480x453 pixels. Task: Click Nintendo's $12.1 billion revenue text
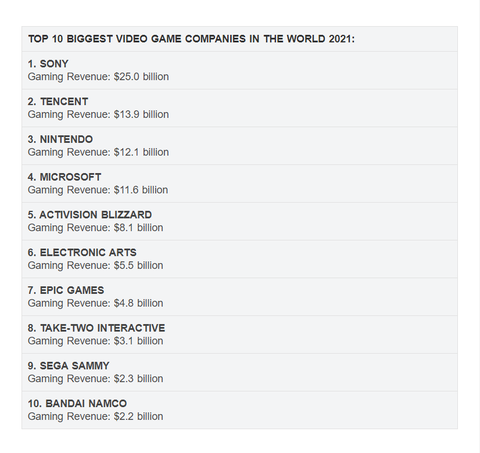click(98, 152)
